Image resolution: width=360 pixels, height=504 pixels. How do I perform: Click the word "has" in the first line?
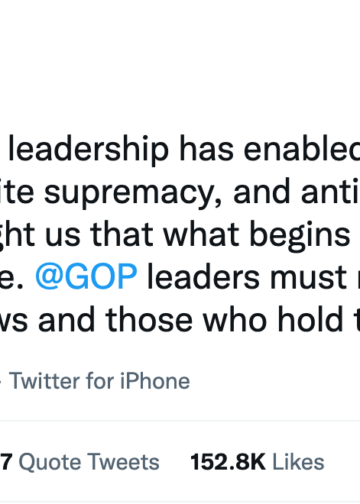click(x=206, y=149)
